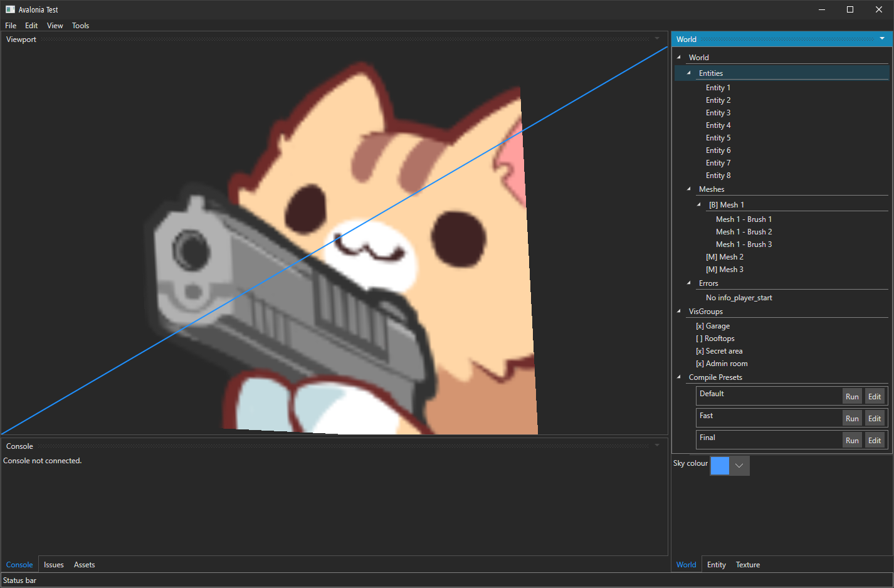Screen dimensions: 894x588
Task: Switch to the Texture tab
Action: (x=748, y=565)
